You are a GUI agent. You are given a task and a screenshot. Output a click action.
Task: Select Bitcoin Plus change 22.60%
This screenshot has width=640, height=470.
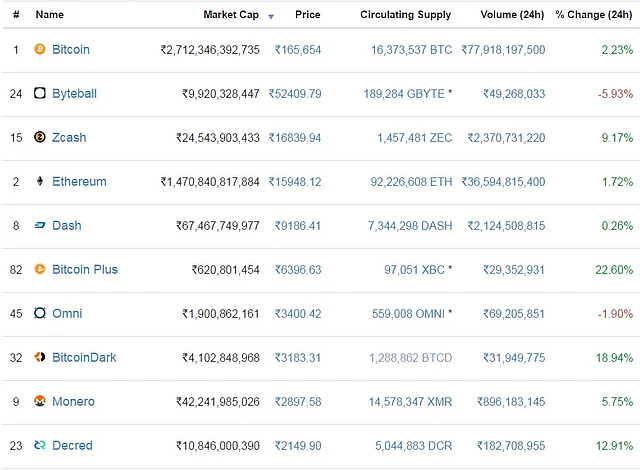tap(614, 270)
